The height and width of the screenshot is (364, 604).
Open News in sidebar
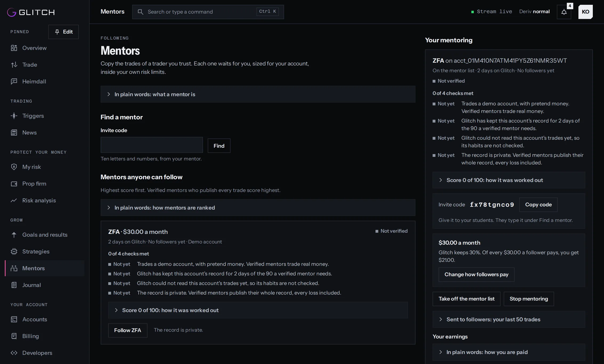pos(45,133)
